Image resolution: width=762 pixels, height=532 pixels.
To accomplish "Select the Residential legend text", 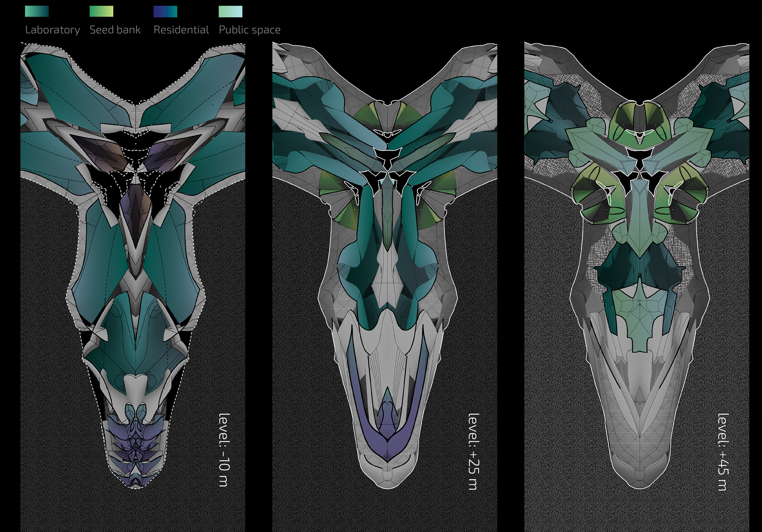I will coord(181,30).
